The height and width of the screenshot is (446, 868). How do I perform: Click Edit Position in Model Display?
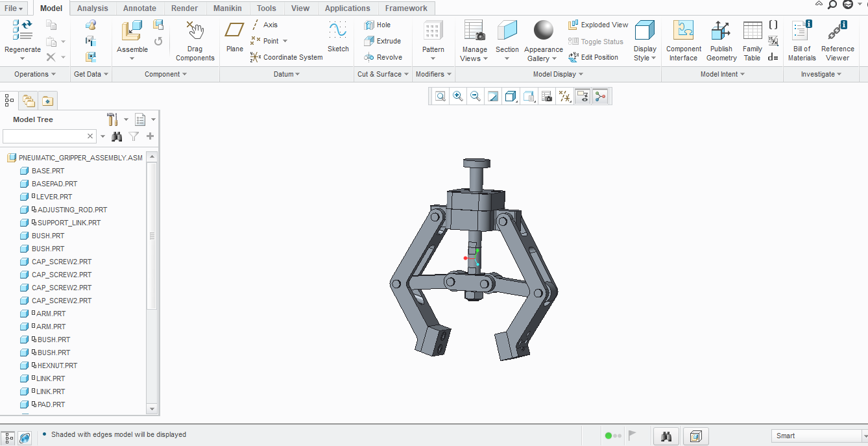(x=593, y=57)
